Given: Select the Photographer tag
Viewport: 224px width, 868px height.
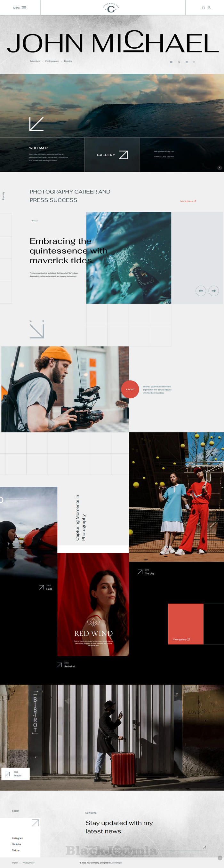Looking at the screenshot, I should click(x=52, y=61).
